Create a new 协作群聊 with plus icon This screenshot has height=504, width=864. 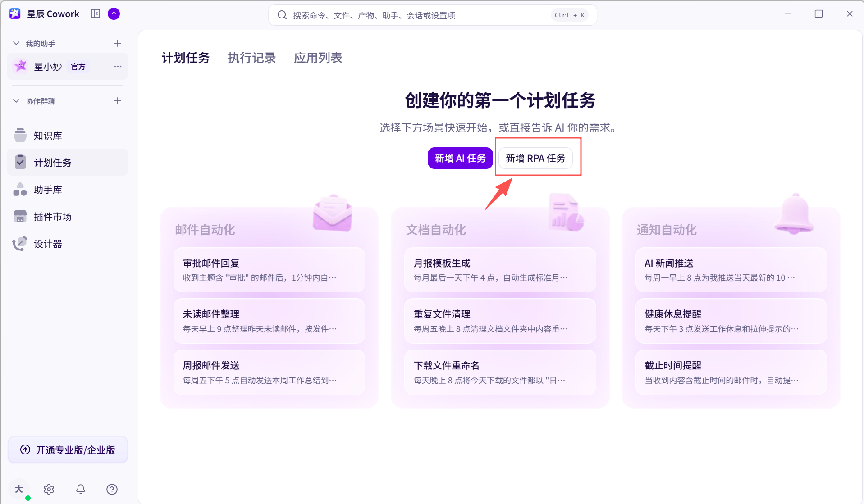click(x=118, y=101)
